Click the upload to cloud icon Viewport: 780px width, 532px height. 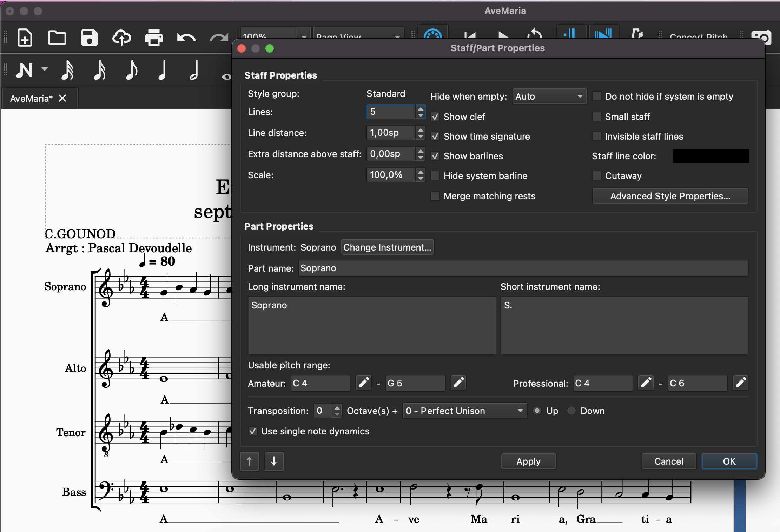click(x=121, y=38)
